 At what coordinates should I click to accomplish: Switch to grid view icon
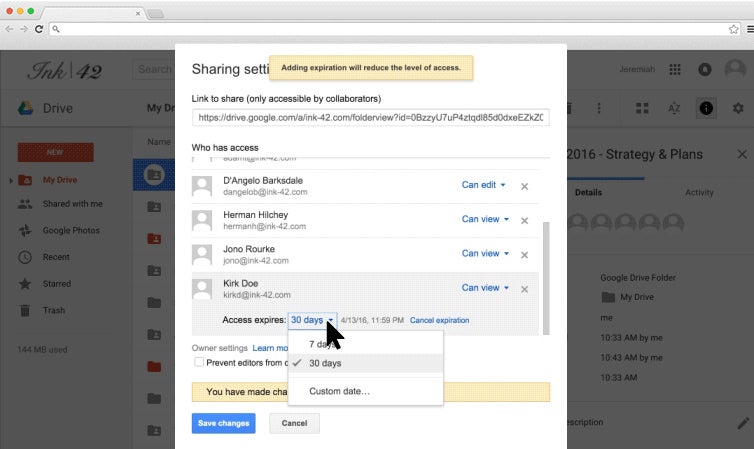coord(642,108)
